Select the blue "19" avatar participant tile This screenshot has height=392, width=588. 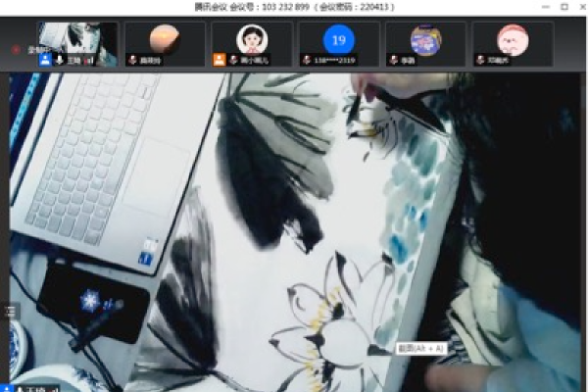[339, 44]
